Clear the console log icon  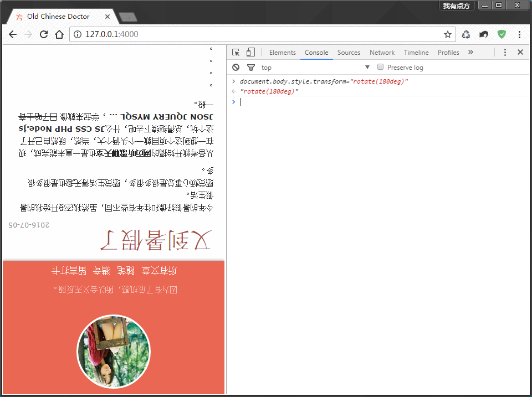click(x=236, y=68)
